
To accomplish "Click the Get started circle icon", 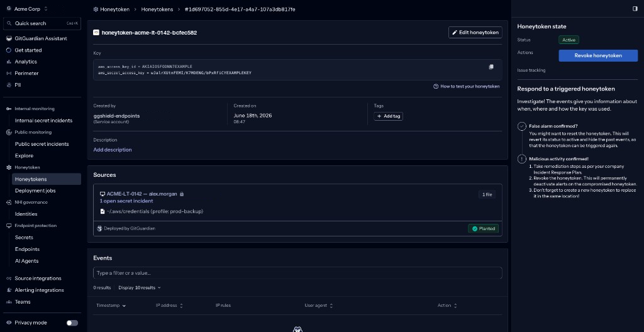I will pos(9,50).
